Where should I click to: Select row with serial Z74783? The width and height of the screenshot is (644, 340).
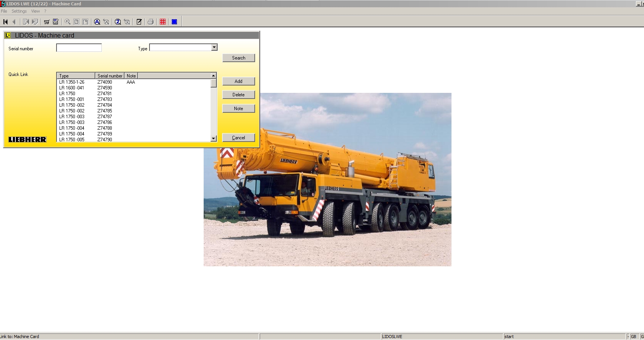134,99
